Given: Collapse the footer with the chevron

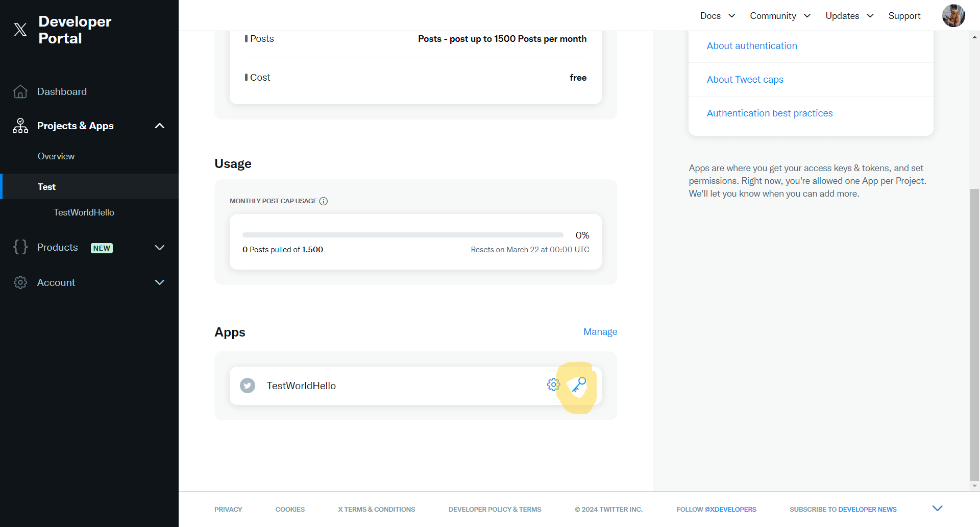Looking at the screenshot, I should (937, 509).
